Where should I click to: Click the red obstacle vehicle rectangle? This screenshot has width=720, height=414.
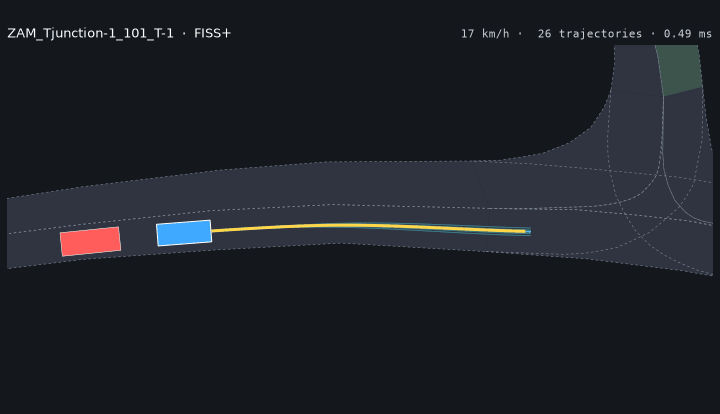pyautogui.click(x=90, y=241)
